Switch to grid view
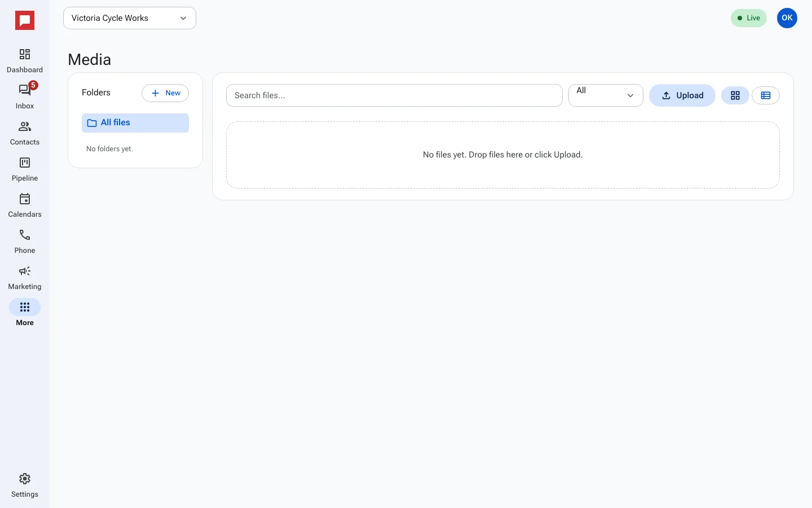 tap(735, 95)
